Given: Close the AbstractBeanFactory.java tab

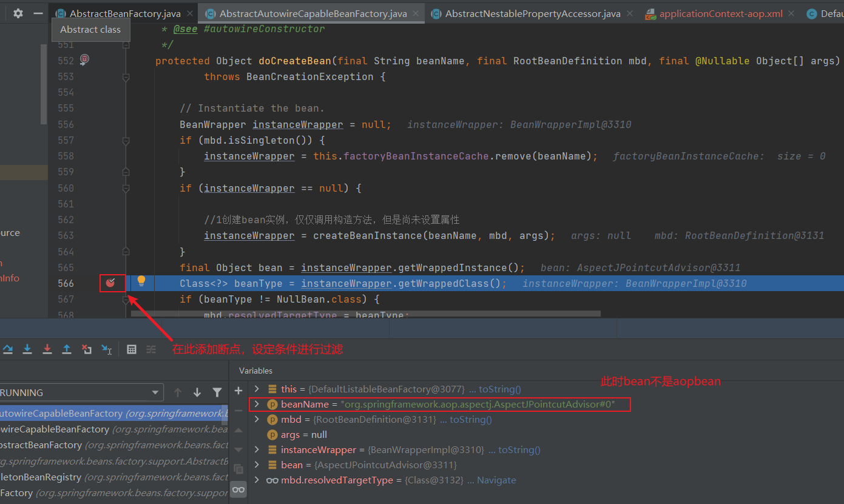Looking at the screenshot, I should coord(190,13).
